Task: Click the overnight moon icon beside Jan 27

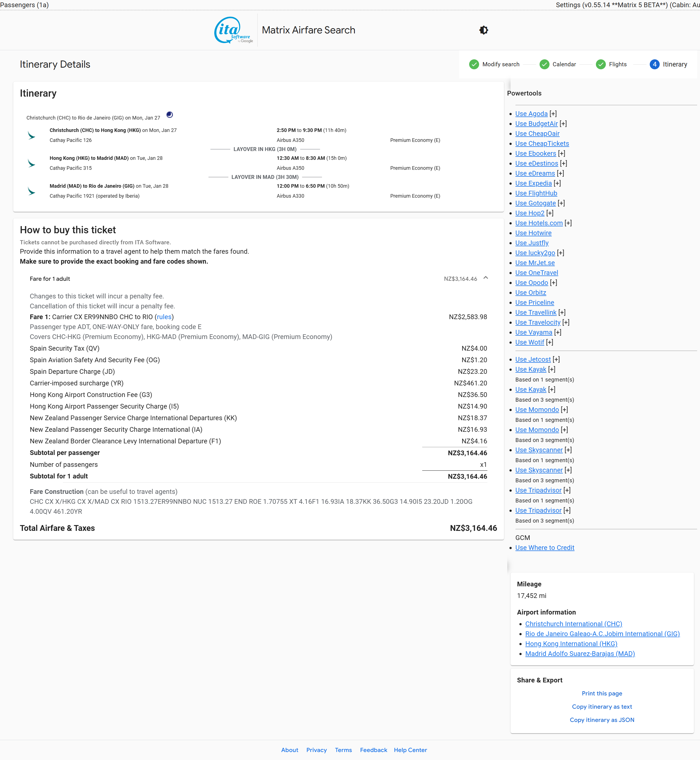Action: click(x=170, y=115)
